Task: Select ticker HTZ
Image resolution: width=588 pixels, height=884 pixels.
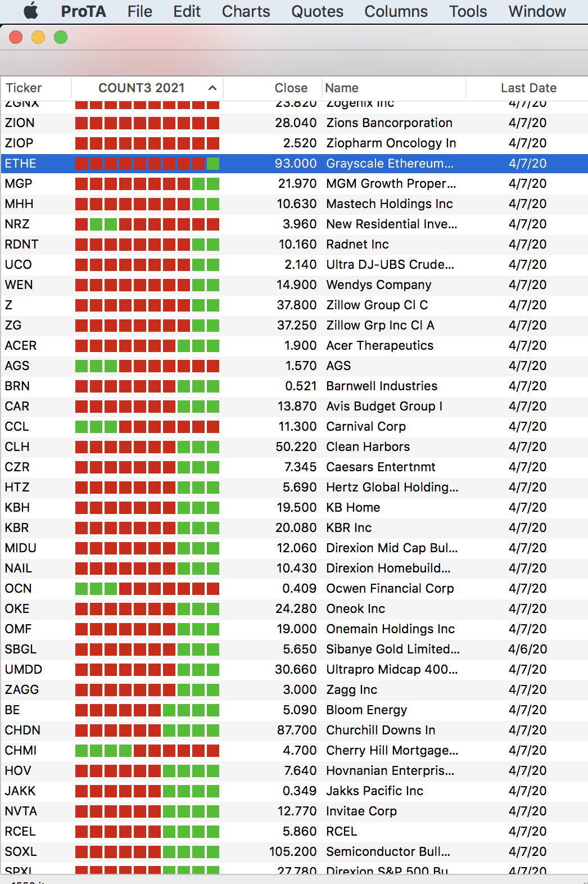Action: (17, 488)
